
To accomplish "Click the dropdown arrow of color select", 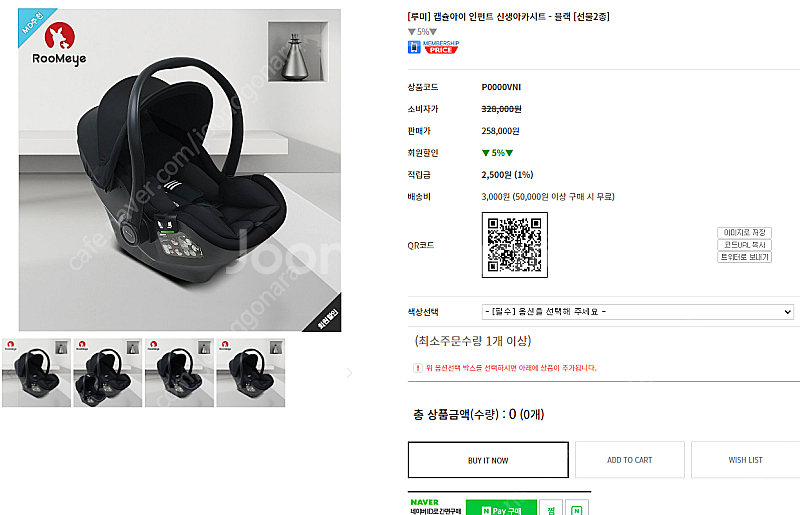I will coord(787,312).
